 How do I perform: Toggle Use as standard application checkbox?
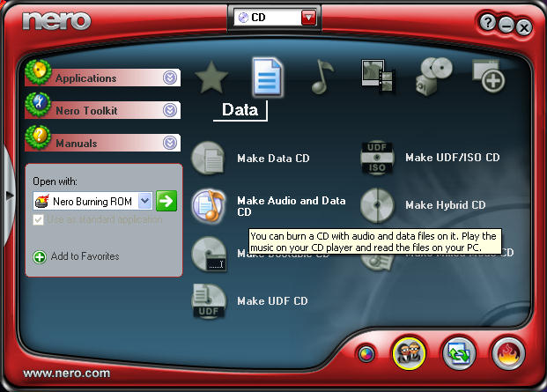(x=39, y=220)
